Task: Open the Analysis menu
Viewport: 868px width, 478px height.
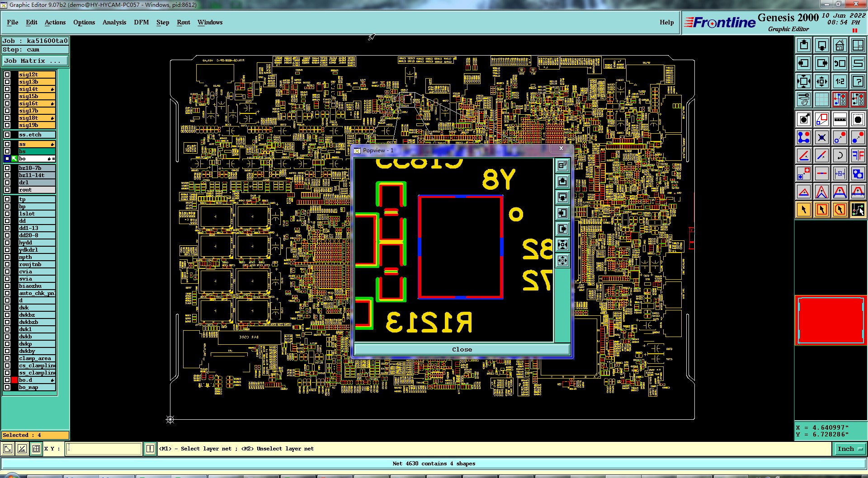Action: pos(114,22)
